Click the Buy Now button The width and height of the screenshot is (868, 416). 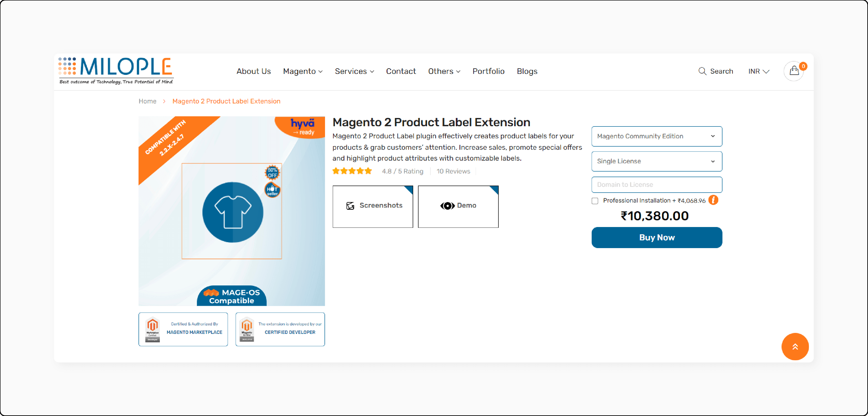tap(657, 237)
